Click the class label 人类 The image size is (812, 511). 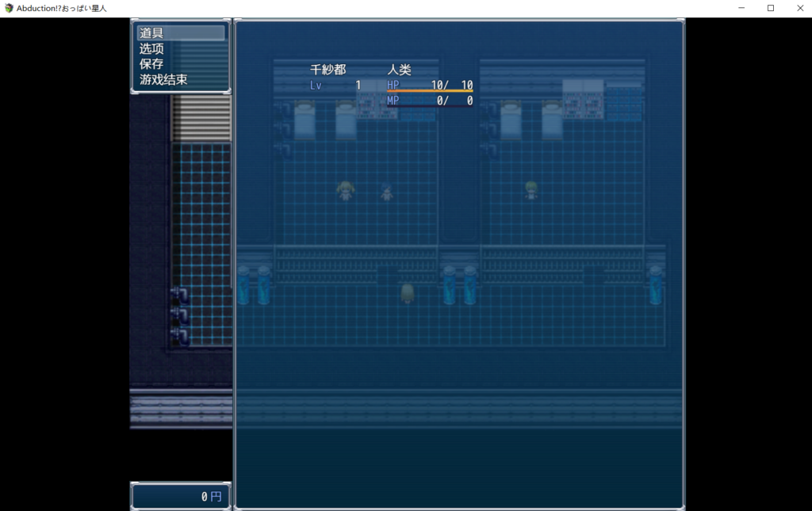coord(400,69)
